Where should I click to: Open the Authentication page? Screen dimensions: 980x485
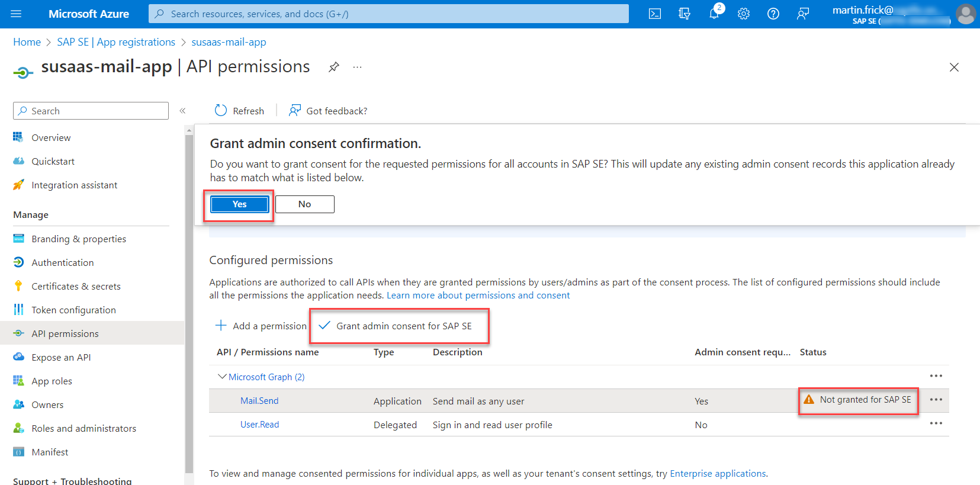[x=62, y=262]
